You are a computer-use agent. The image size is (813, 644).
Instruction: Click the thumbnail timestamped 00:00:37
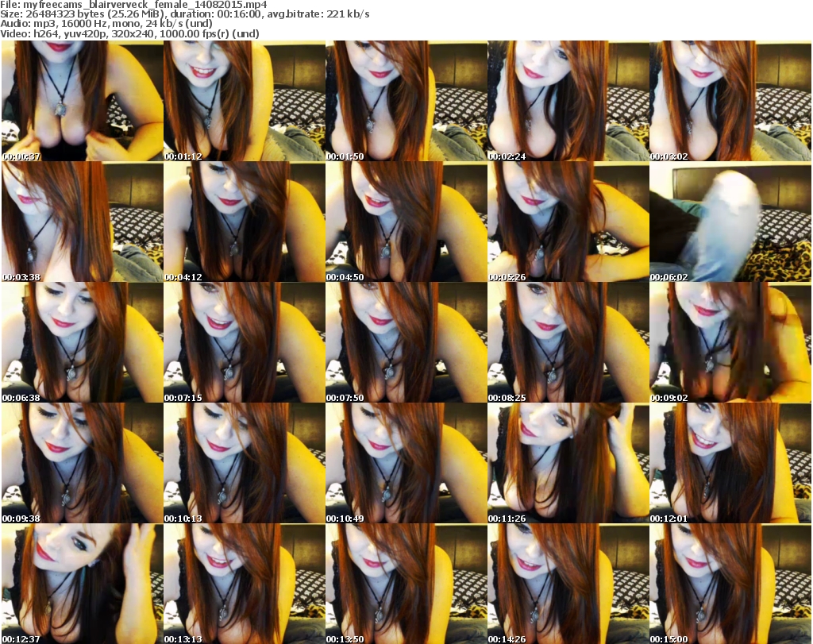tap(83, 101)
